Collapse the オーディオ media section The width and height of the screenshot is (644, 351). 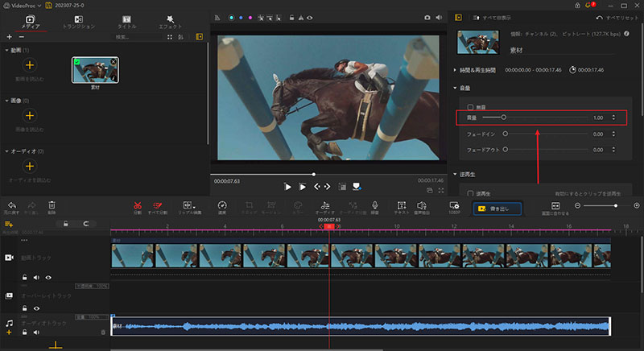click(6, 151)
